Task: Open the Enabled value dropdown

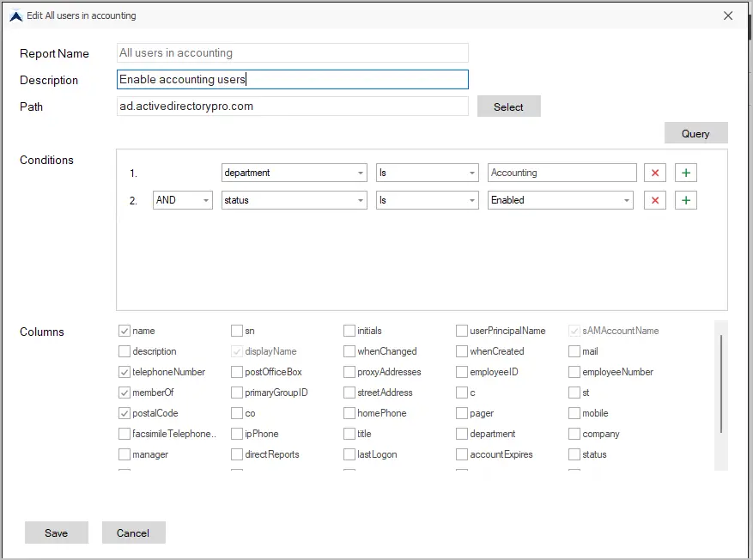Action: (x=561, y=200)
